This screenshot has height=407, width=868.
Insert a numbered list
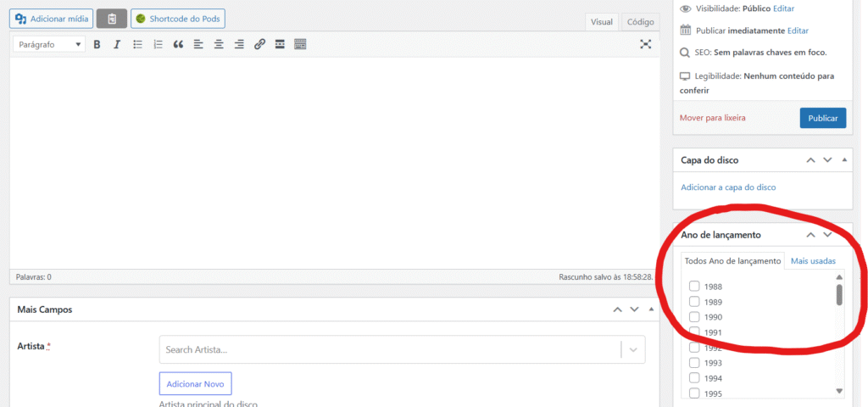[x=158, y=44]
